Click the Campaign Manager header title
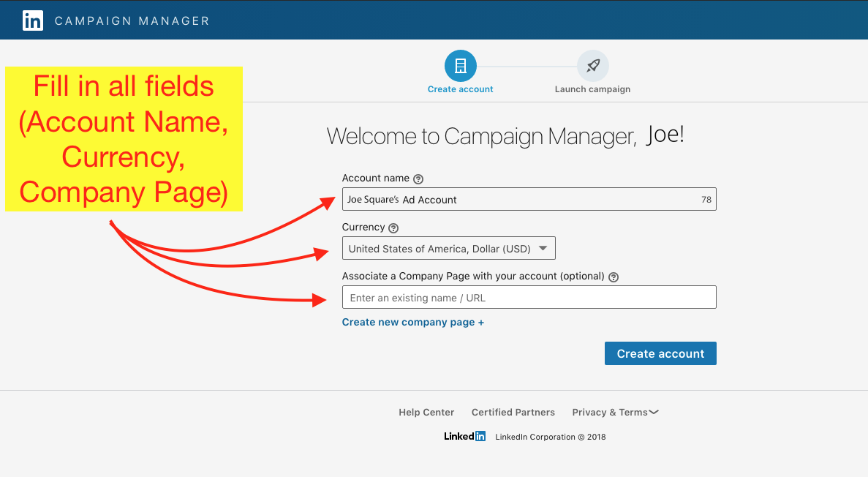 click(x=132, y=21)
